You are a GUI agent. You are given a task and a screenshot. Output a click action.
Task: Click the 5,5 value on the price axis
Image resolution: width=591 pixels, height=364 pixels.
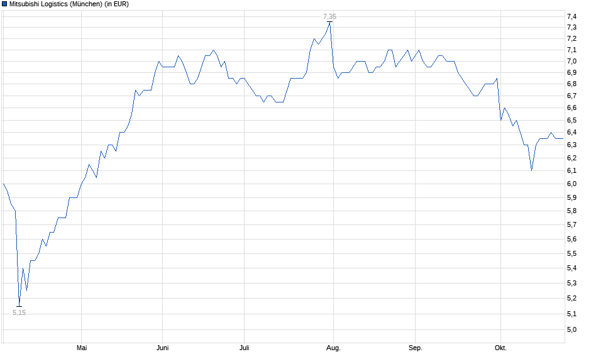point(573,254)
